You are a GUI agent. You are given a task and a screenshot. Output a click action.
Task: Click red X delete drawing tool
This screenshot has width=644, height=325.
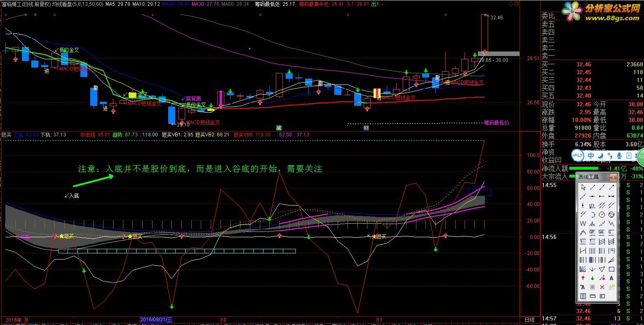tap(602, 287)
